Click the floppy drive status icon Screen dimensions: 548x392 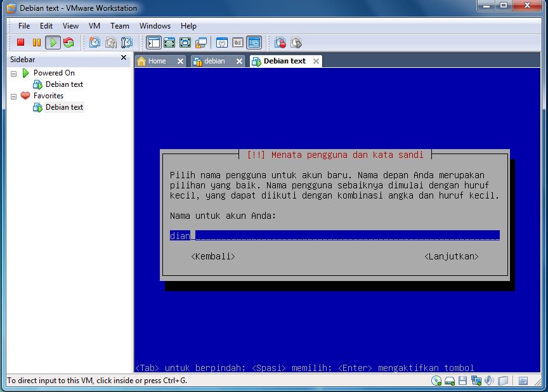tap(462, 381)
